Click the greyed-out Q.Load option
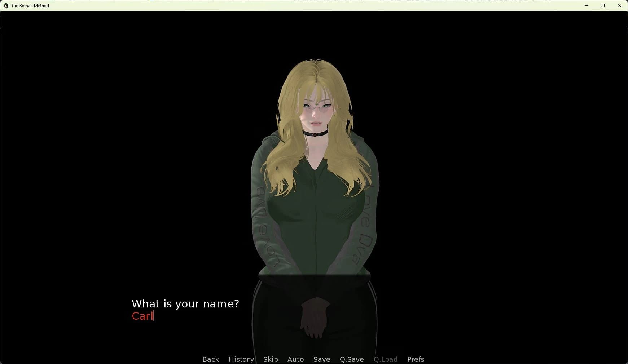 click(386, 359)
